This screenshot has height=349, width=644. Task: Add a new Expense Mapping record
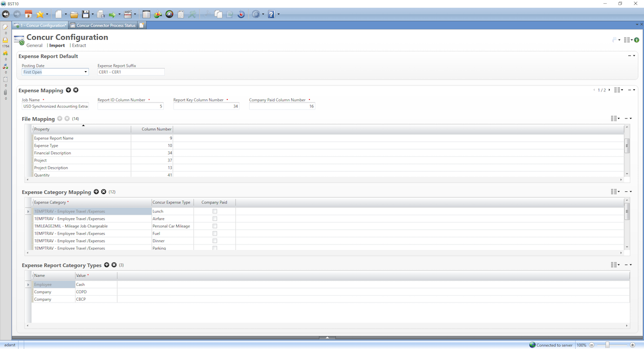click(x=68, y=90)
